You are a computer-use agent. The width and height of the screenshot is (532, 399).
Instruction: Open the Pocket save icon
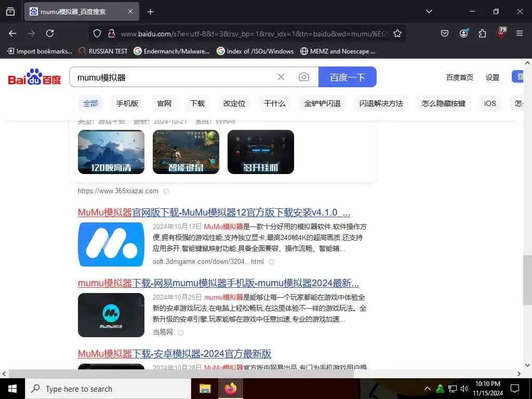click(445, 33)
